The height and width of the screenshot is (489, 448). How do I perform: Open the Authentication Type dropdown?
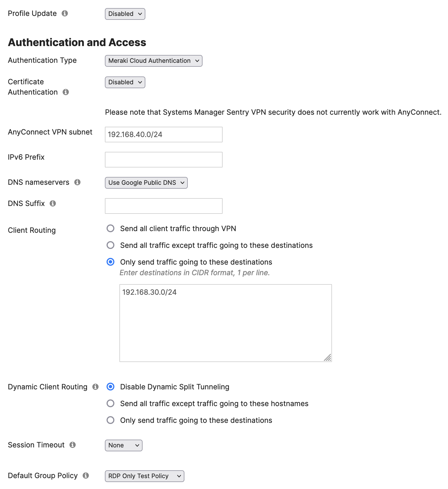tap(153, 61)
